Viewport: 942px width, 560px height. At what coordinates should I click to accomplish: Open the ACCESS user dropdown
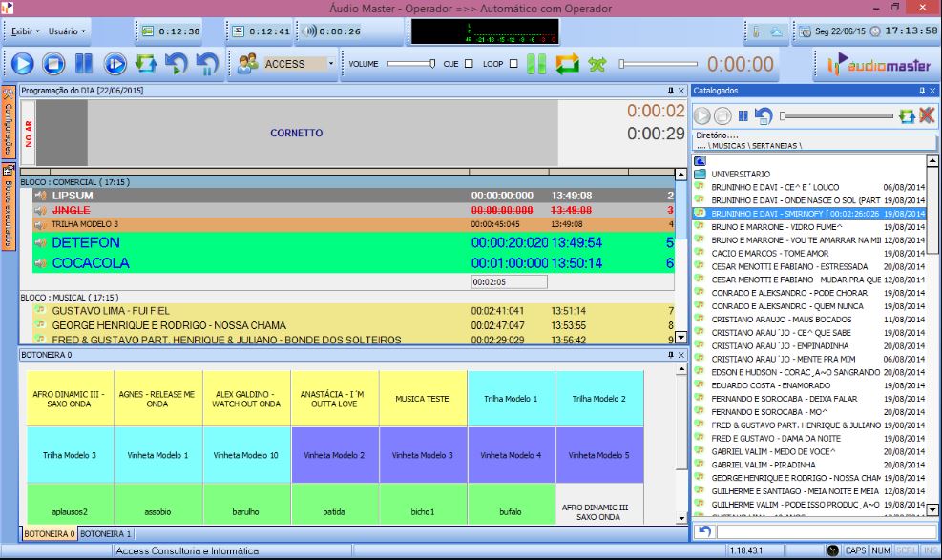(331, 64)
